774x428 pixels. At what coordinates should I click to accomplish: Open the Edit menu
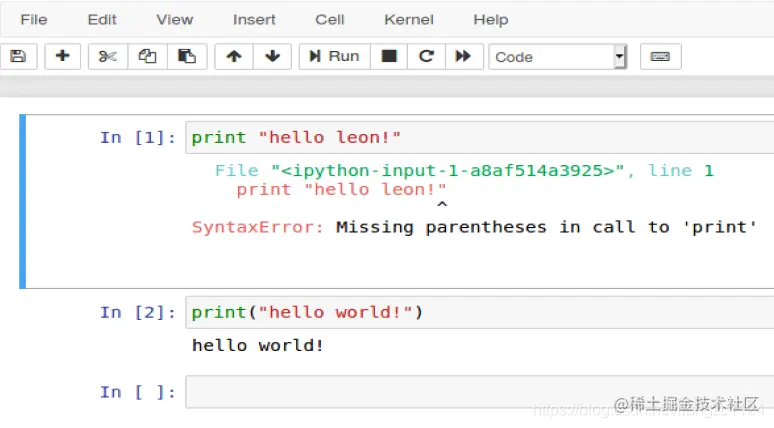click(102, 20)
